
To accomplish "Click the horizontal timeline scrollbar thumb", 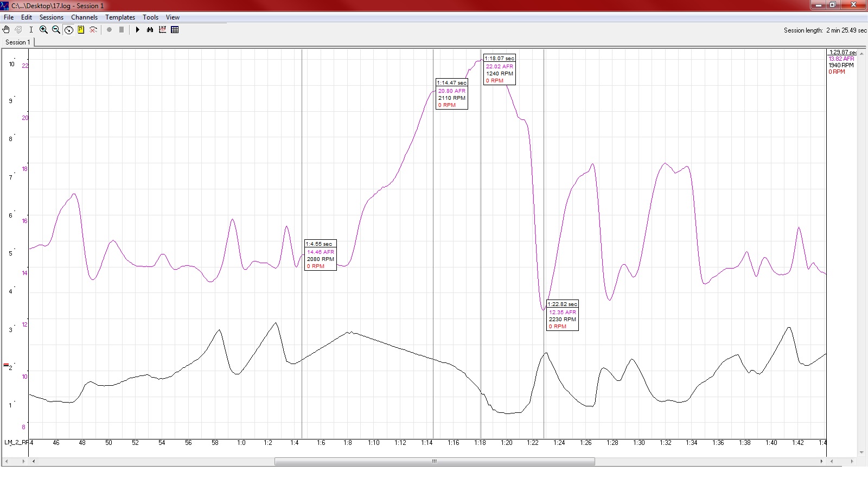I will [x=434, y=462].
